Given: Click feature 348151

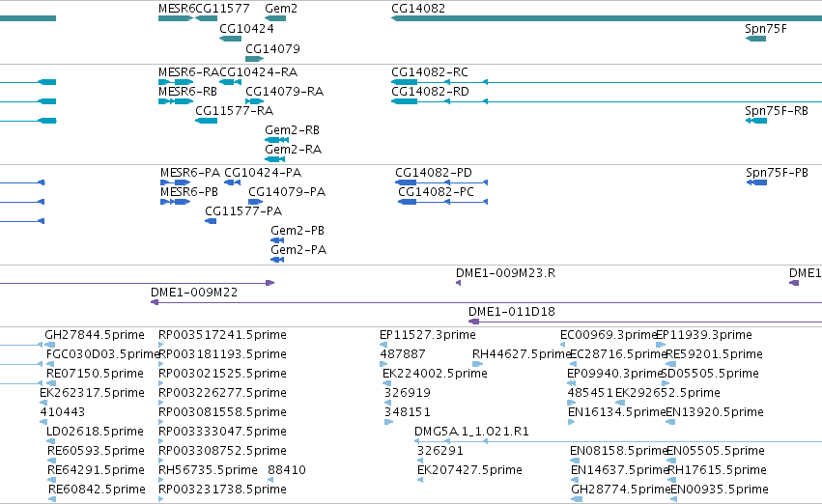Looking at the screenshot, I should (408, 412).
